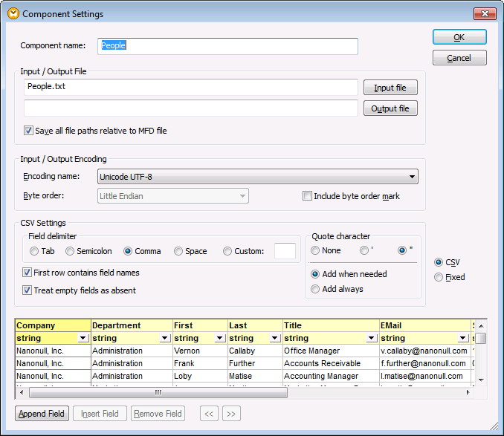Click the Input file browse button
The image size is (504, 436).
390,88
